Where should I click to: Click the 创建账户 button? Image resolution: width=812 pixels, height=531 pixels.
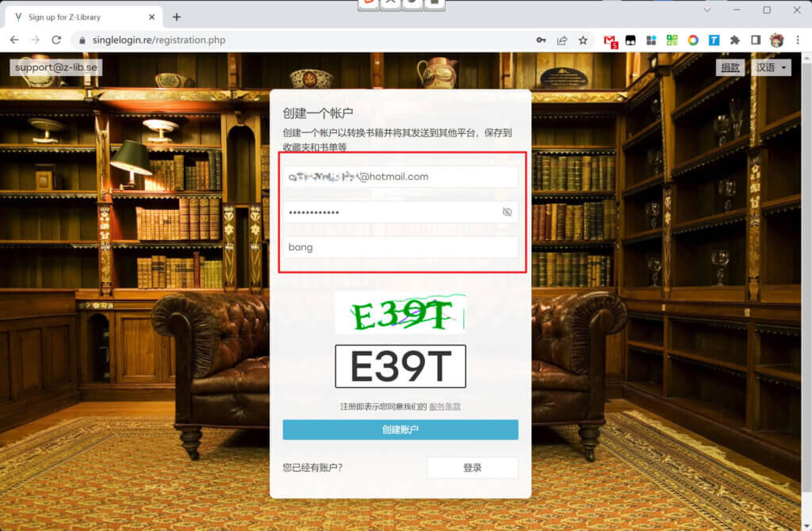pyautogui.click(x=400, y=430)
